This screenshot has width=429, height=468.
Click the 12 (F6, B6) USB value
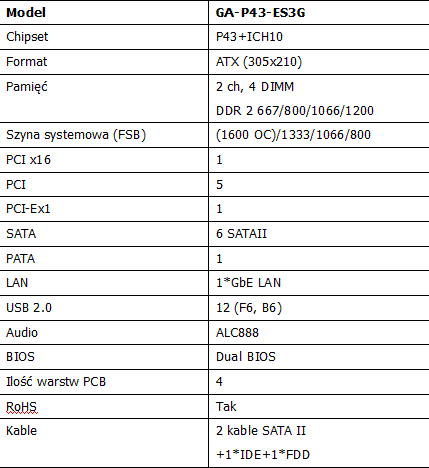(x=249, y=308)
